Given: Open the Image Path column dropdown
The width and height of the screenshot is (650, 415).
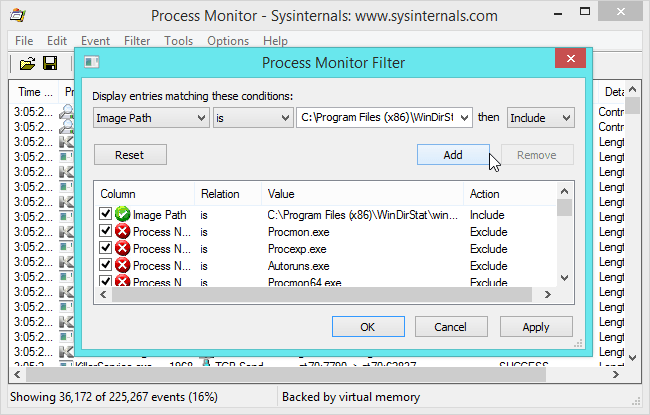Looking at the screenshot, I should point(151,118).
